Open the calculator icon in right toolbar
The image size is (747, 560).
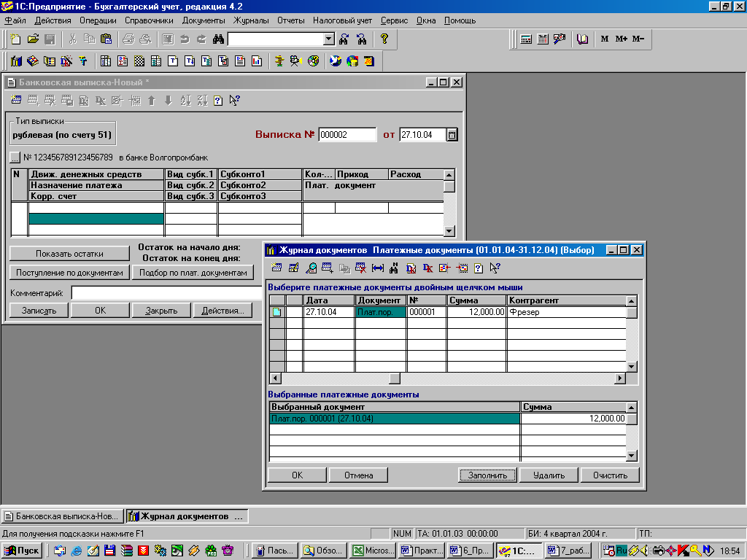pos(526,39)
